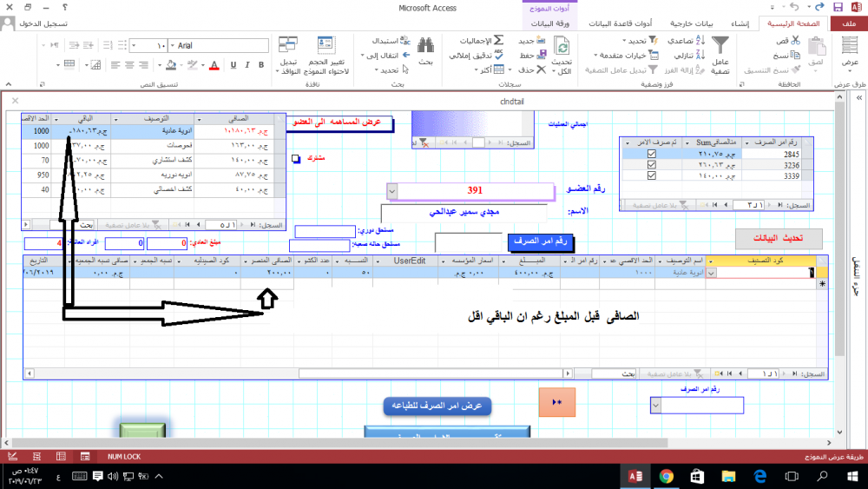Click the Find binoculars icon

point(425,45)
